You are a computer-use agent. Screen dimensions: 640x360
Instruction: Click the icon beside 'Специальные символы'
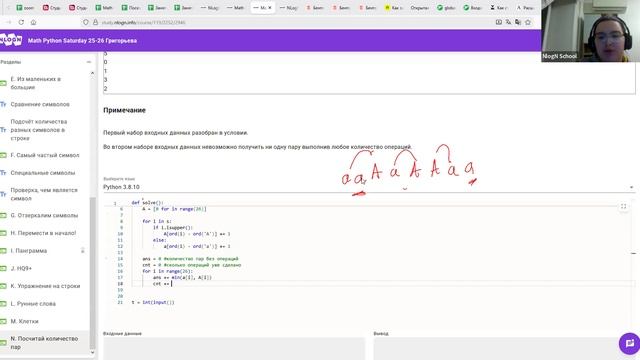pyautogui.click(x=3, y=173)
